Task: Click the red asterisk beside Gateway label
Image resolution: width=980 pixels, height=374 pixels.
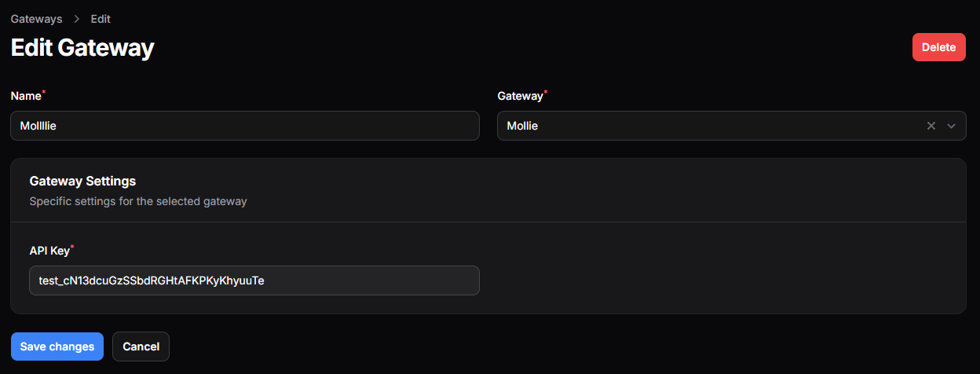Action: pos(546,93)
